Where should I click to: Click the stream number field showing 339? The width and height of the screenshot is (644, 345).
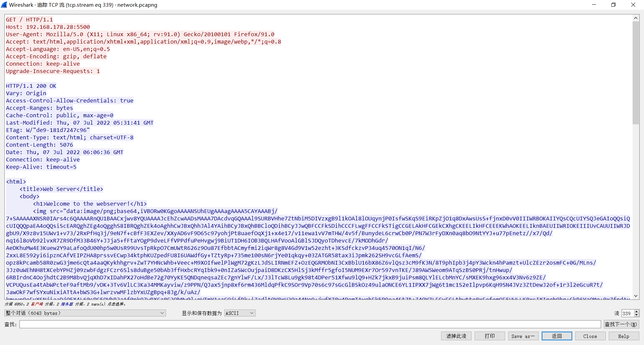(627, 313)
